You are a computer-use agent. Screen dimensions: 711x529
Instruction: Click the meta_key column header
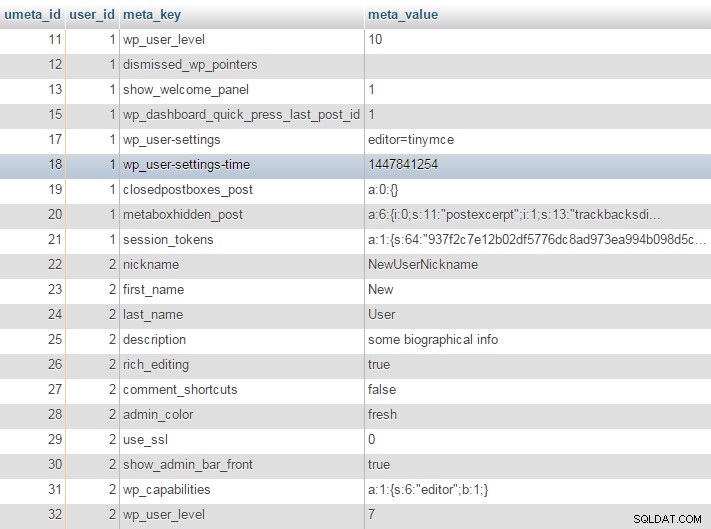(x=152, y=15)
